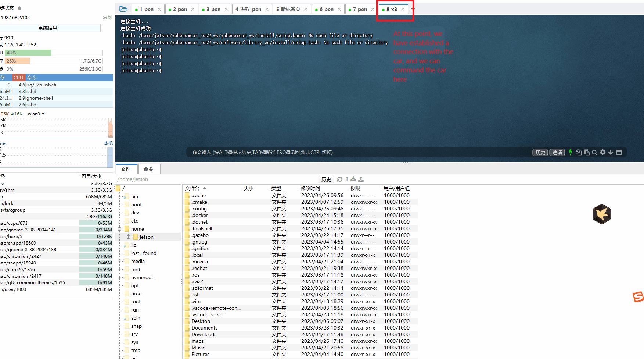644x359 pixels.
Task: Click the green lightning quick command icon
Action: pos(570,152)
